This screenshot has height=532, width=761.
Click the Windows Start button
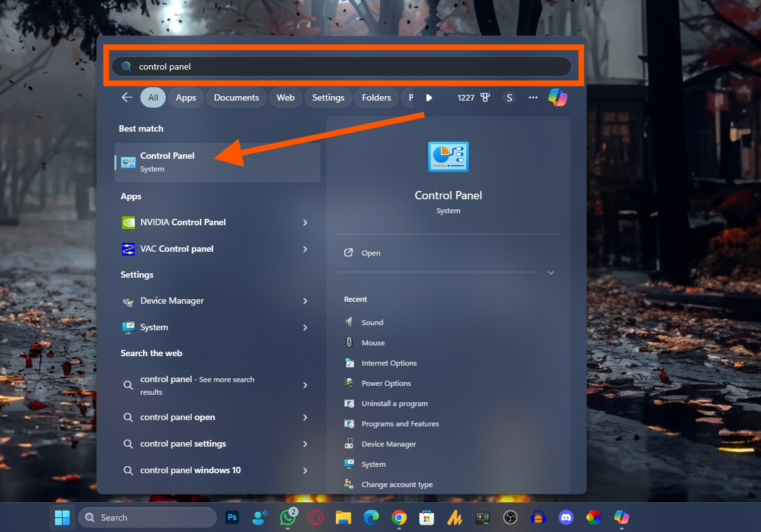pyautogui.click(x=63, y=517)
